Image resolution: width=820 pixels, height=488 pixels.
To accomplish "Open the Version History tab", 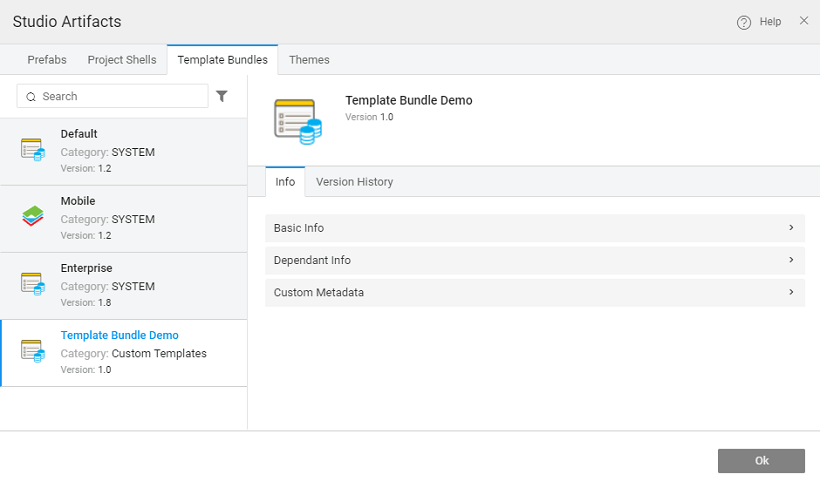I will [x=354, y=182].
